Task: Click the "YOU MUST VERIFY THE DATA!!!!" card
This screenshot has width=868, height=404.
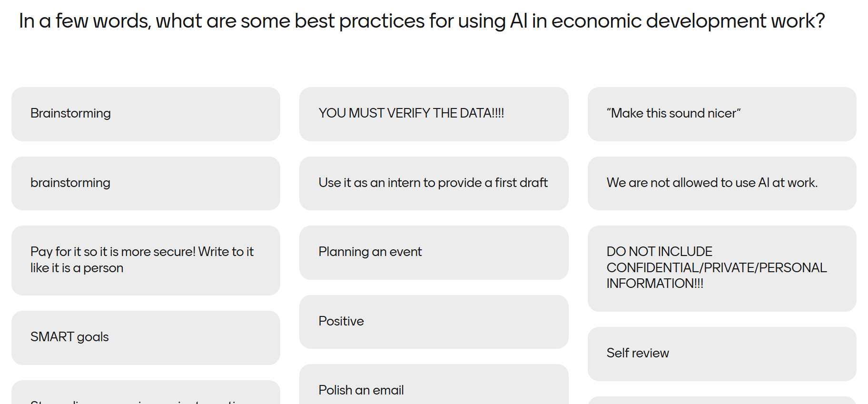Action: [434, 114]
